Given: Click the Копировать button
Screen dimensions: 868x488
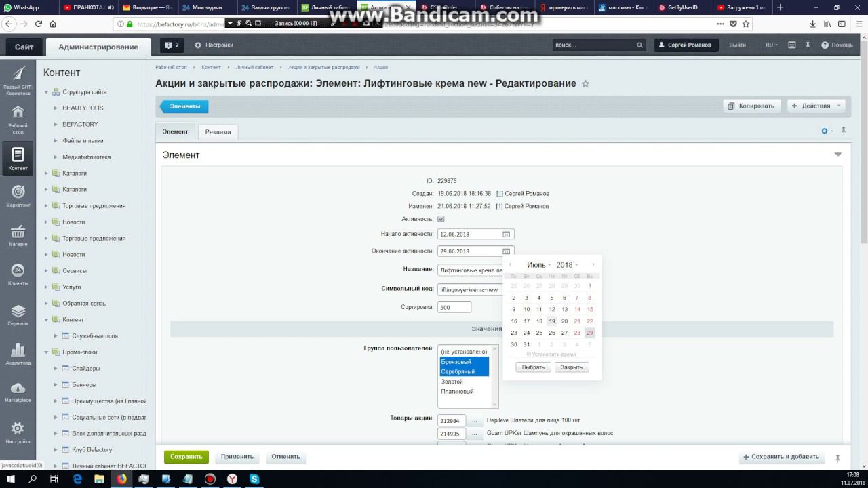Looking at the screenshot, I should pos(751,106).
